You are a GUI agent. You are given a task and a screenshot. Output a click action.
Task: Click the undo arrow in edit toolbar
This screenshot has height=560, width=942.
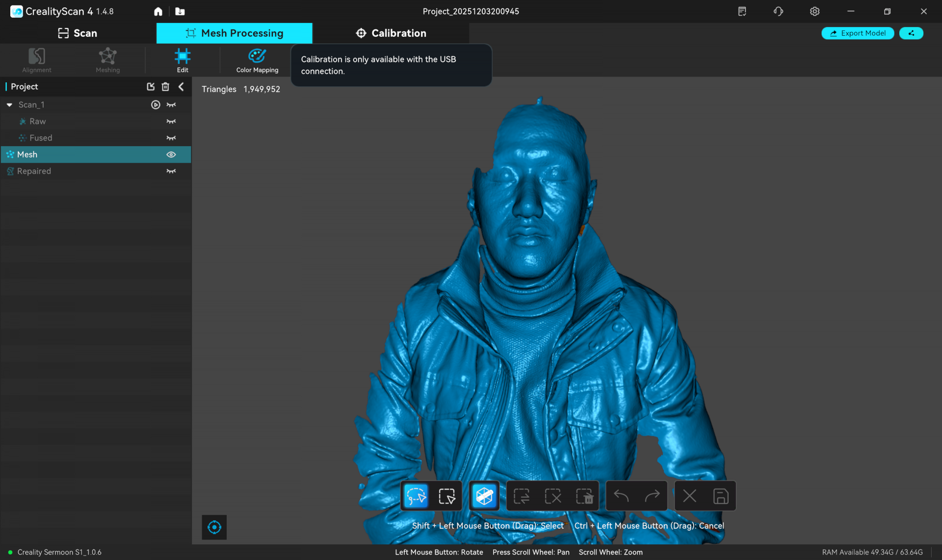pos(621,496)
